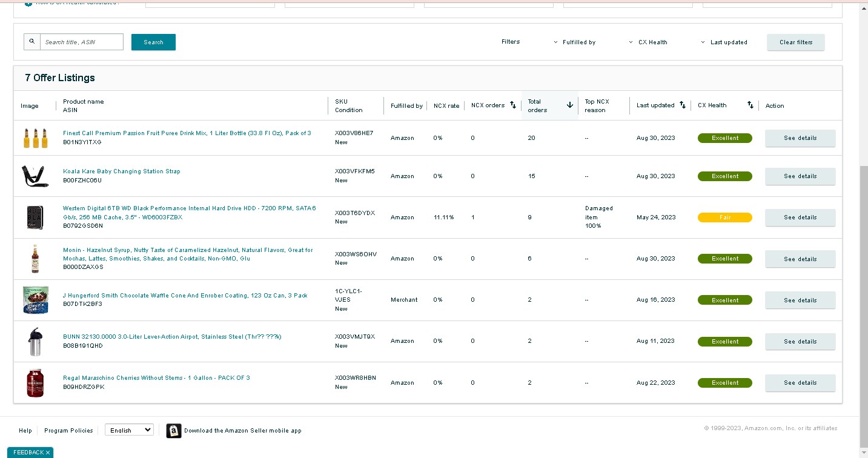See details for the BUNN Airpot listing
Image resolution: width=868 pixels, height=458 pixels.
[x=800, y=342]
